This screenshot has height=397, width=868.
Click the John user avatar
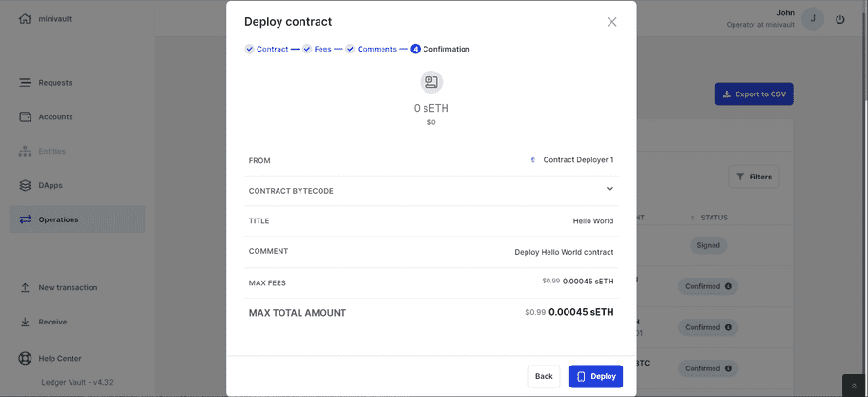point(812,19)
